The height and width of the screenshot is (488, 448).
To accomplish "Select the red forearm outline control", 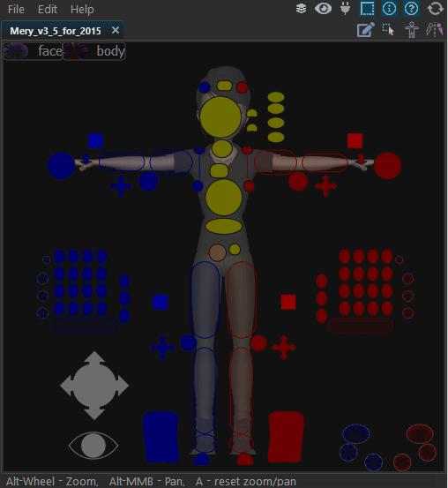I will point(325,162).
